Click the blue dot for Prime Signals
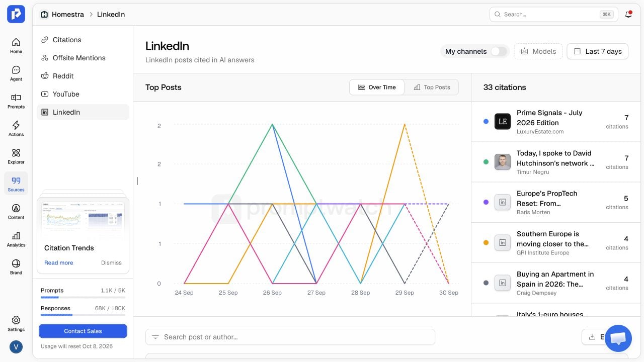The image size is (644, 362). coord(486,122)
